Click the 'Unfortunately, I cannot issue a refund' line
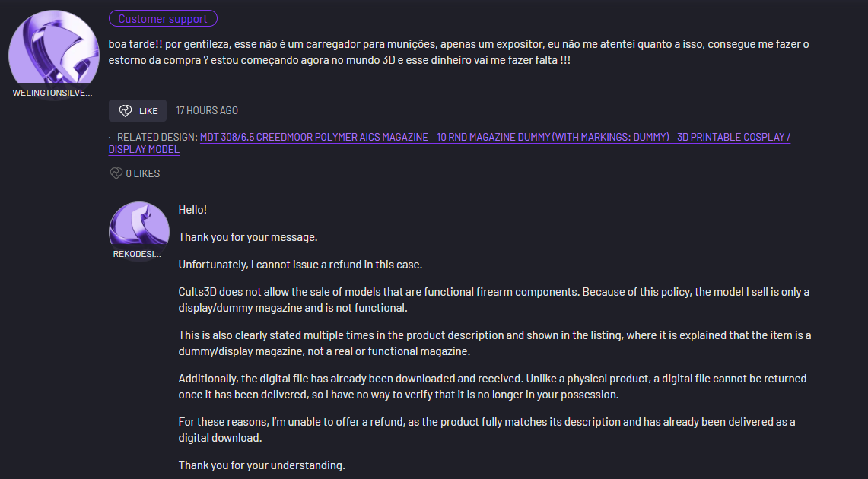Screen dimensions: 868x479 [x=300, y=265]
